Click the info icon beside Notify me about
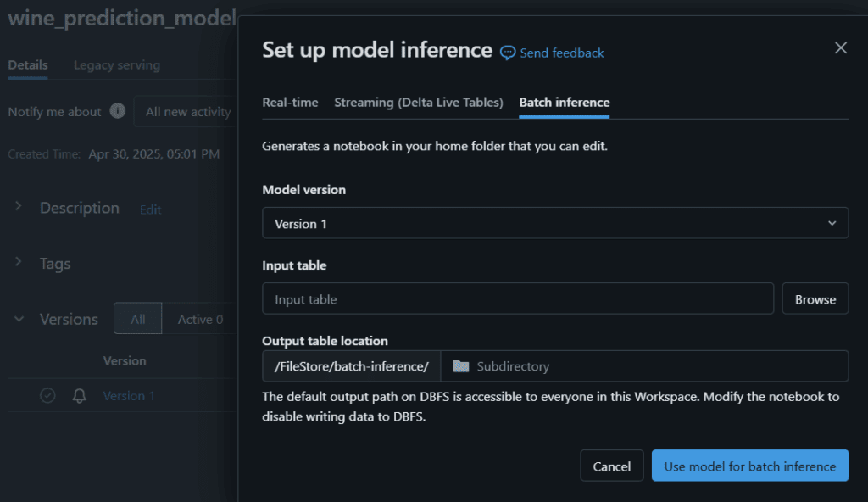Viewport: 868px width, 502px height. (117, 111)
